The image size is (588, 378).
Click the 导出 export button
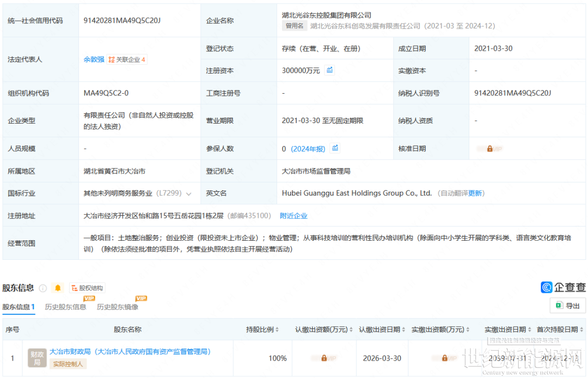568,306
